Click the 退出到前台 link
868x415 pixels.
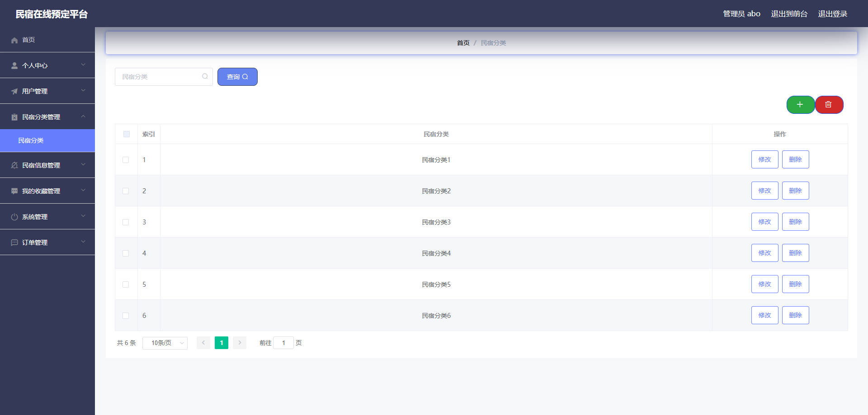[x=789, y=14]
